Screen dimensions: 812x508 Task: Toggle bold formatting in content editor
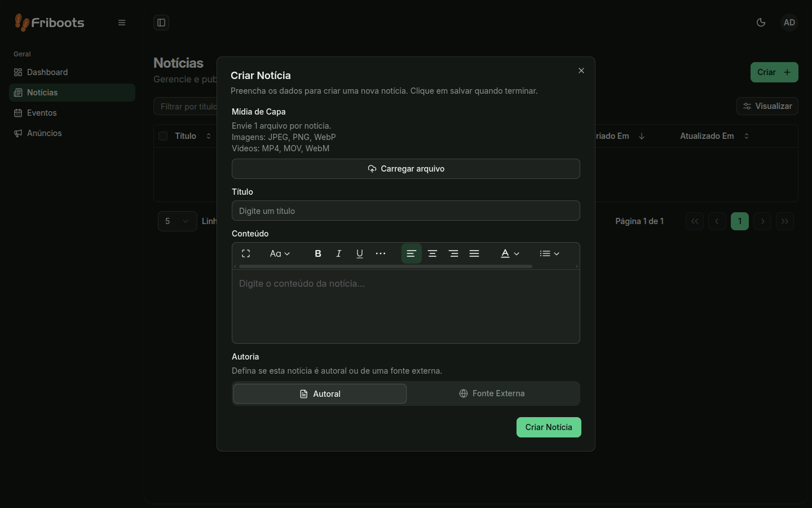[x=318, y=253]
